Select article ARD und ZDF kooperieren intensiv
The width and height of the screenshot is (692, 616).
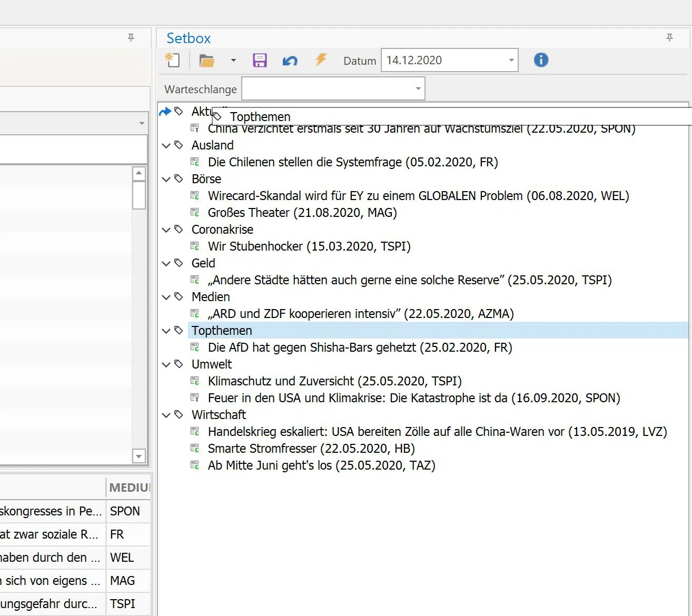coord(361,314)
